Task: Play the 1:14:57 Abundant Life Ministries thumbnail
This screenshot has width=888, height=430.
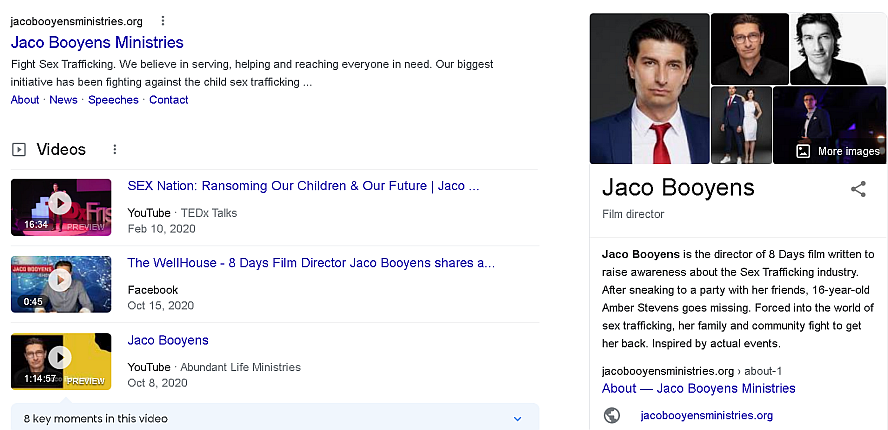Action: coord(61,361)
